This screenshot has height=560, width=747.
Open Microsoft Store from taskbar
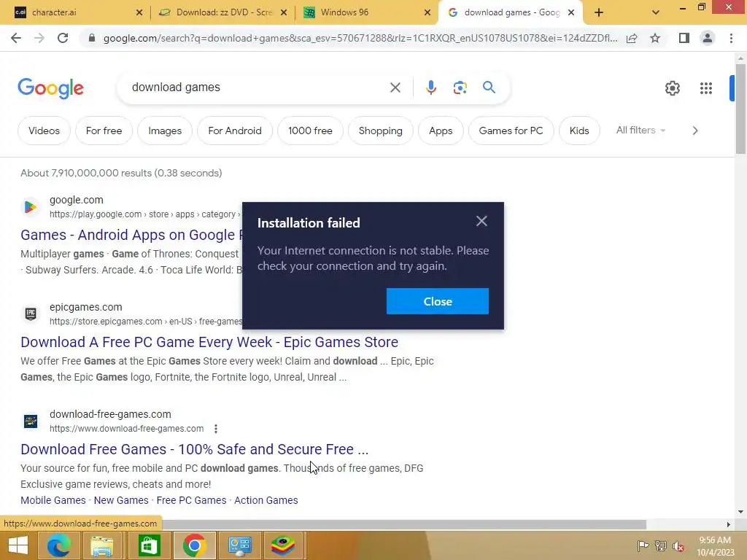pos(149,545)
